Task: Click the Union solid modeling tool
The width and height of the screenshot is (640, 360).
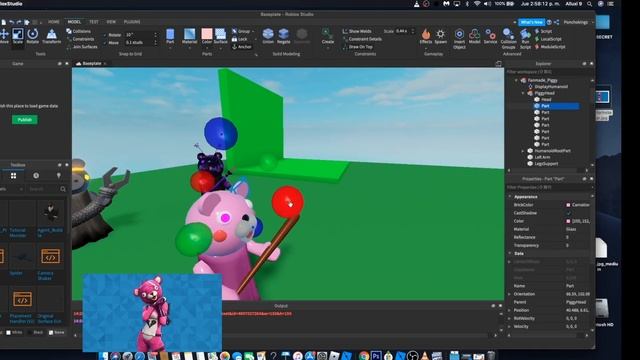Action: tap(268, 36)
